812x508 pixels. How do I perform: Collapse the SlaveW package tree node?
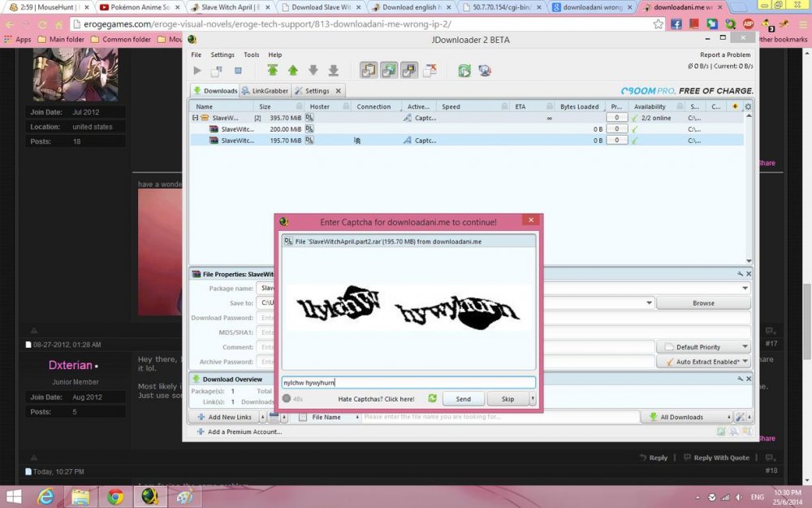pyautogui.click(x=195, y=118)
